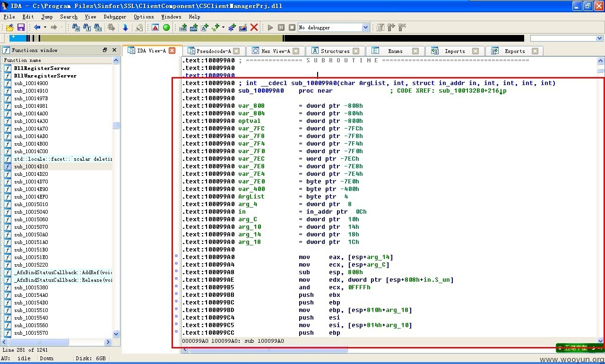Open the dropdown beside the struct plus icon

pyautogui.click(x=223, y=27)
